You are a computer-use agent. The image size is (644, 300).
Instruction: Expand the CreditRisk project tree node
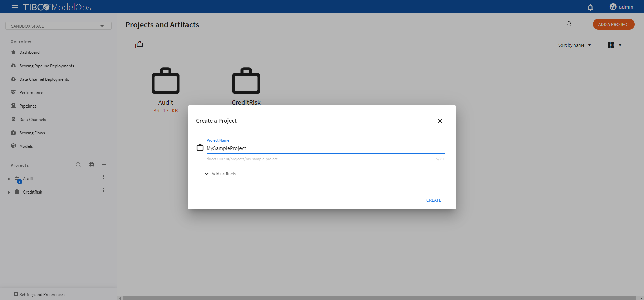[x=9, y=192]
